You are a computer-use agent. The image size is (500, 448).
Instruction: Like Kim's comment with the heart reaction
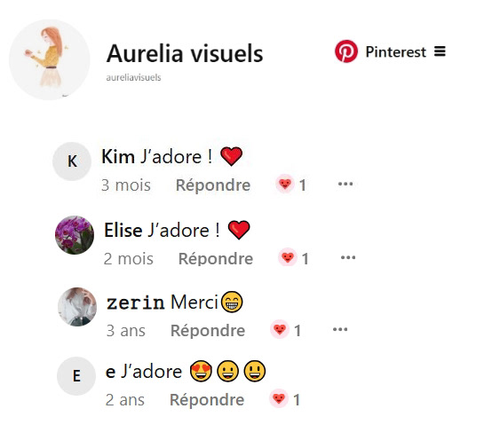285,184
